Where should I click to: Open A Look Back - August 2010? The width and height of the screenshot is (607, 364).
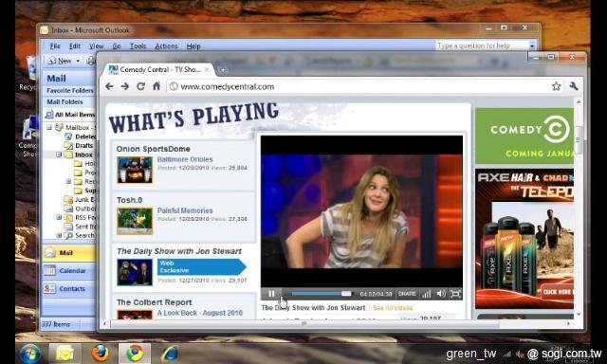pyautogui.click(x=200, y=313)
